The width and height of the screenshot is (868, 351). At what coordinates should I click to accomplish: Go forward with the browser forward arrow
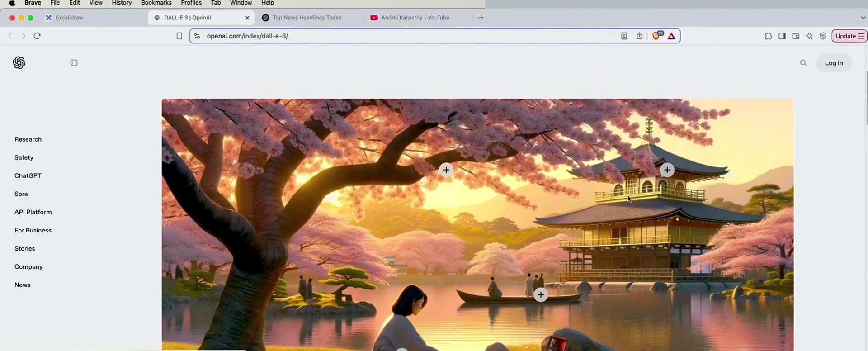[x=24, y=36]
